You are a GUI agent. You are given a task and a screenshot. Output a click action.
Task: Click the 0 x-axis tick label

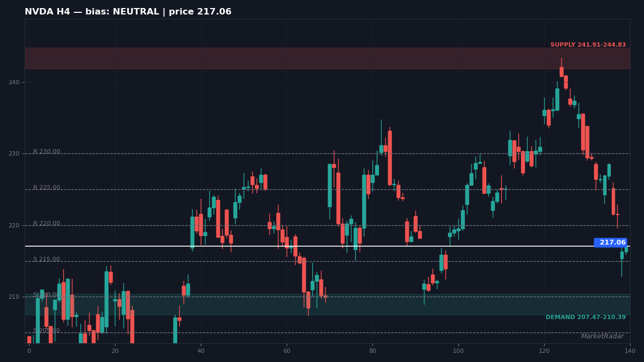coord(29,351)
